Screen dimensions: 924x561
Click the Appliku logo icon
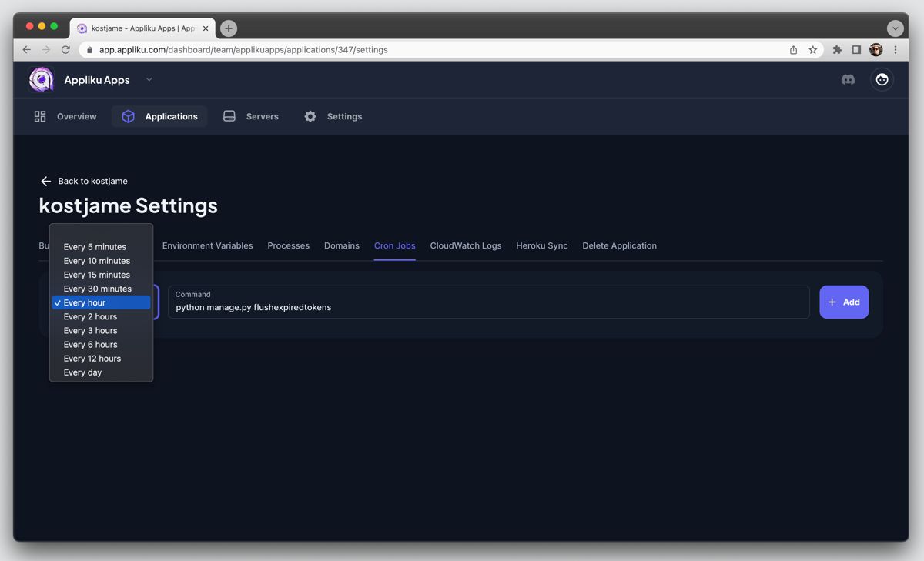42,79
